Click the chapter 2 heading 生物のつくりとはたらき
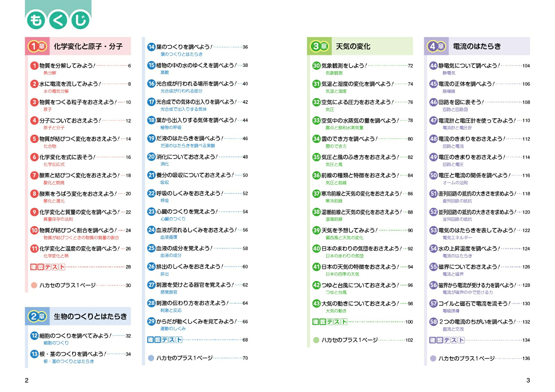The height and width of the screenshot is (392, 555). coord(91,316)
